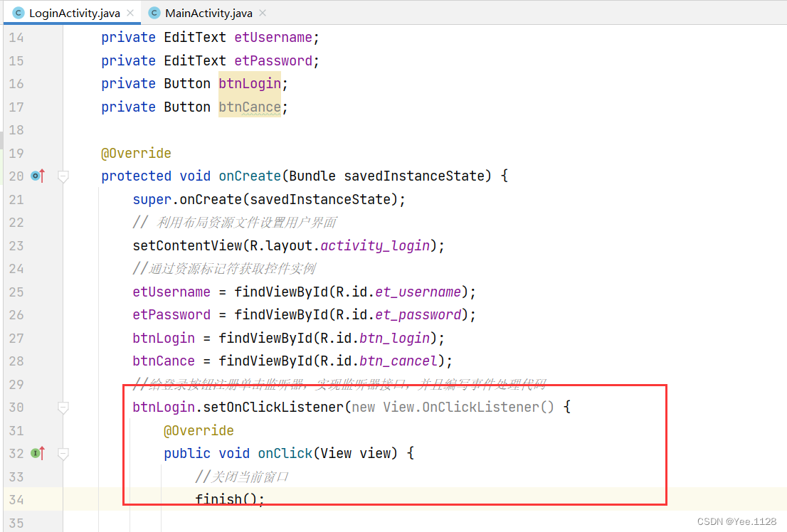Switch to the MainActivity.java tab
Viewport: 787px width, 532px height.
pos(208,13)
